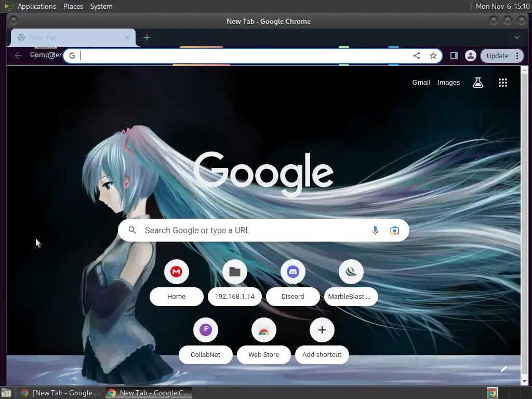Open the Gmail link
The width and height of the screenshot is (532, 399).
click(x=421, y=83)
